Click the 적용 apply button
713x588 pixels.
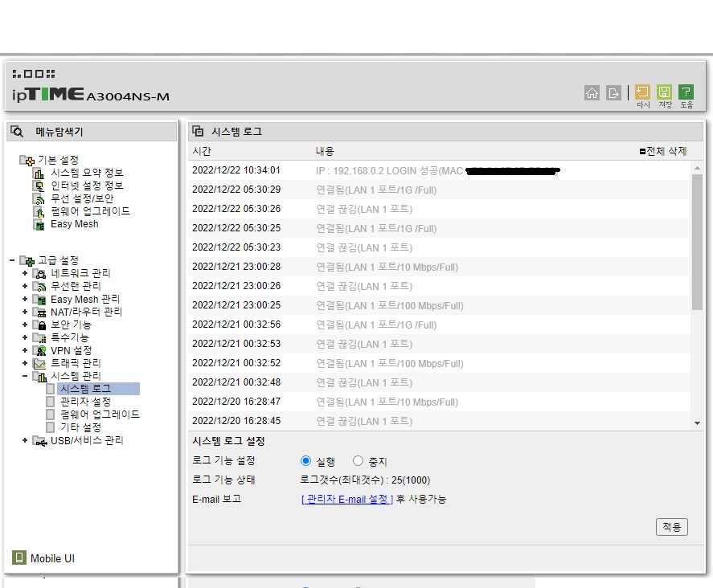click(x=672, y=527)
